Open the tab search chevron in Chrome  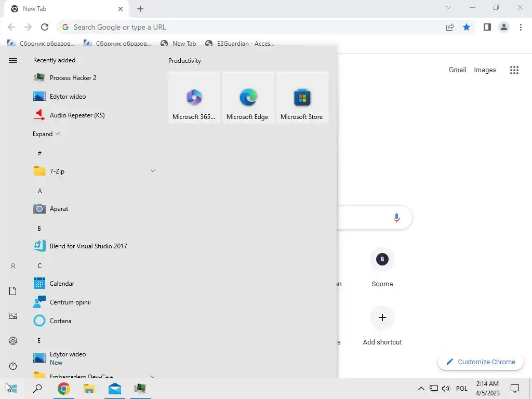448,7
